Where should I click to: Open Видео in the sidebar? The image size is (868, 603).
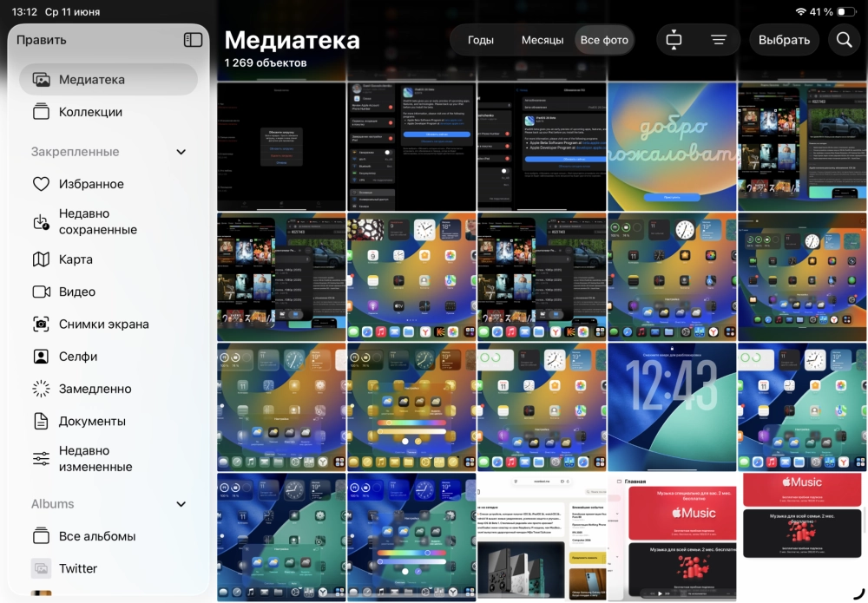point(77,292)
